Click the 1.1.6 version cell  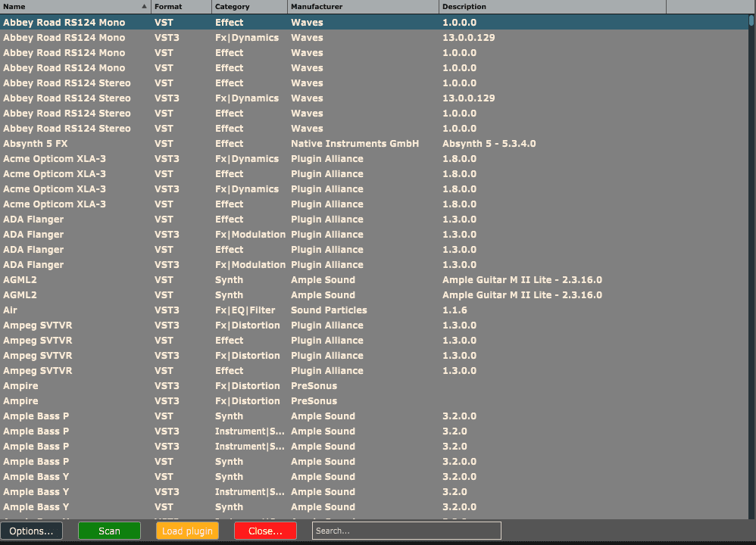[455, 310]
